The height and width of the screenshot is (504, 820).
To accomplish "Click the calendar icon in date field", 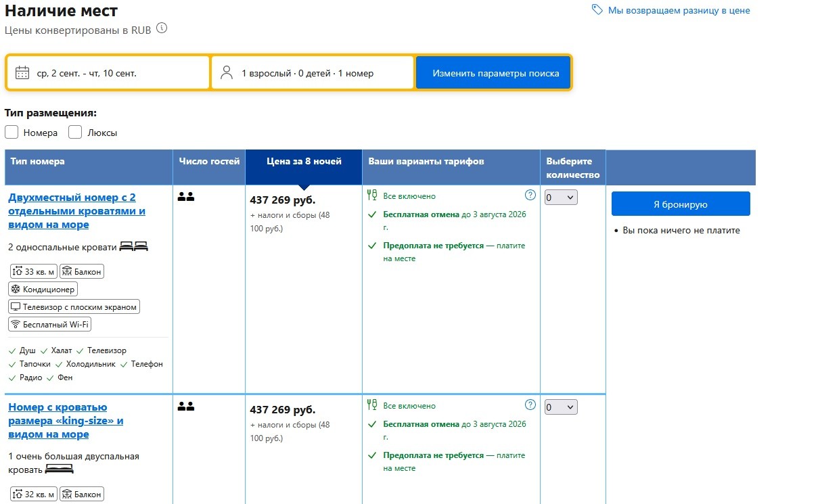I will (22, 73).
